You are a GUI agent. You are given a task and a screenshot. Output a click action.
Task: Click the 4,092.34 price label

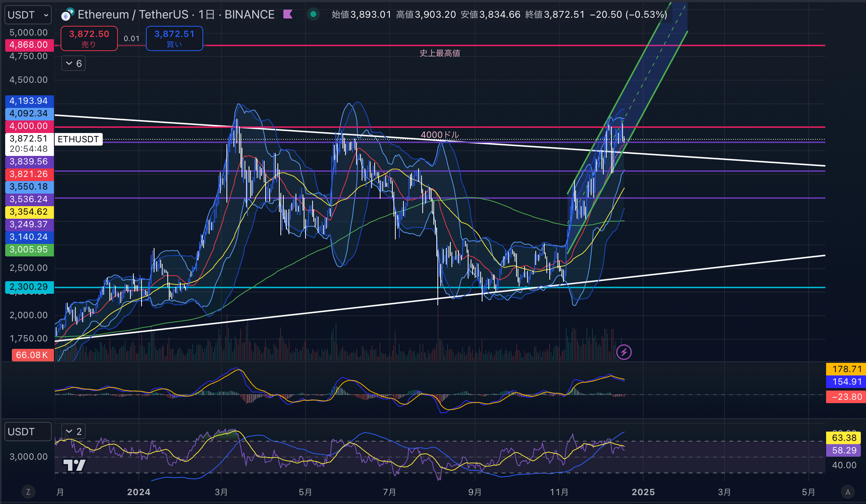(x=29, y=113)
